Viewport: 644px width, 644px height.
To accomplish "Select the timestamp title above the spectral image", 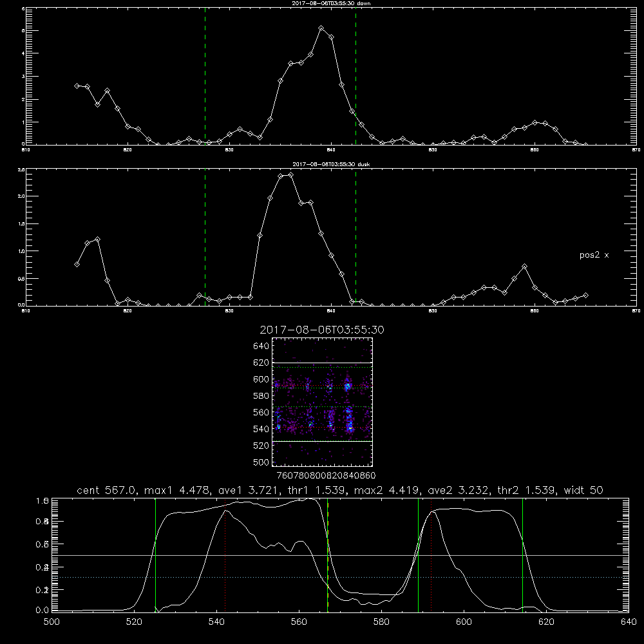I will tap(322, 330).
